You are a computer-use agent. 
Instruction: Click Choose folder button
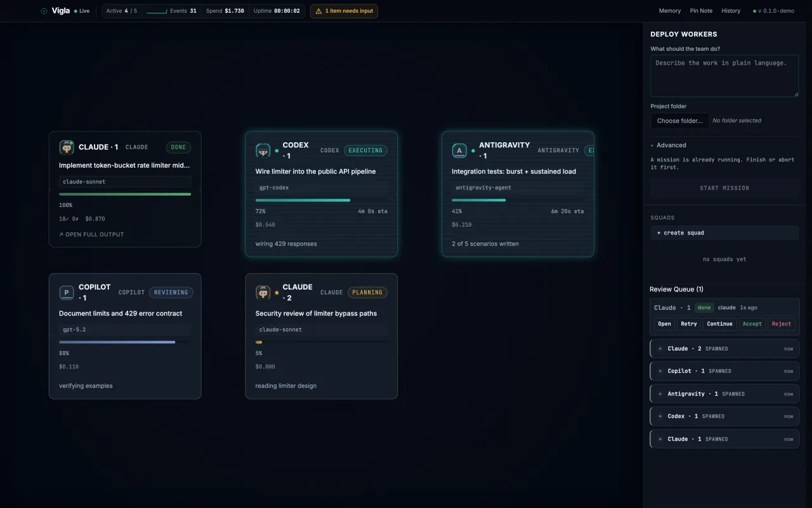click(x=679, y=121)
